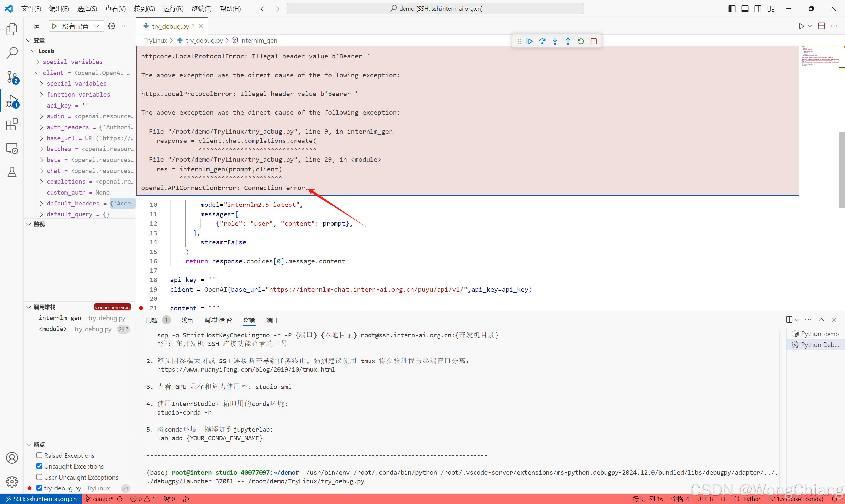Screen dimensions: 845x504
Task: Click the Restart debug session icon
Action: 581,41
